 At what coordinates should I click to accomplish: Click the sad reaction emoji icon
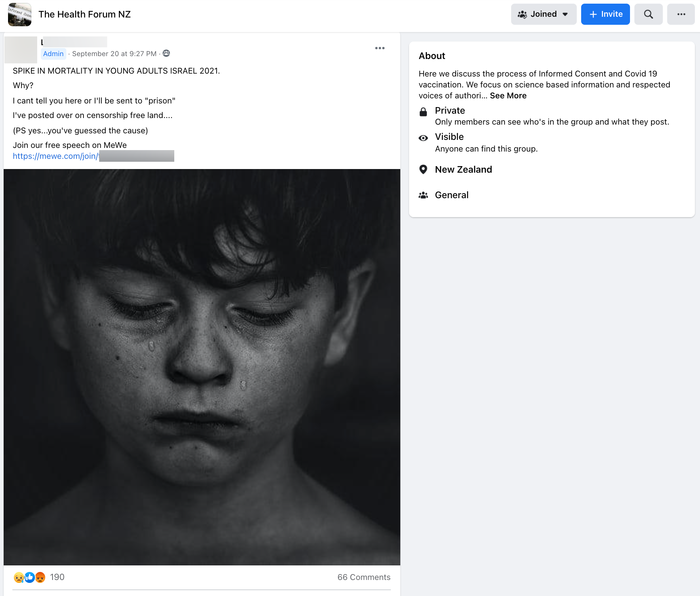[x=19, y=577]
